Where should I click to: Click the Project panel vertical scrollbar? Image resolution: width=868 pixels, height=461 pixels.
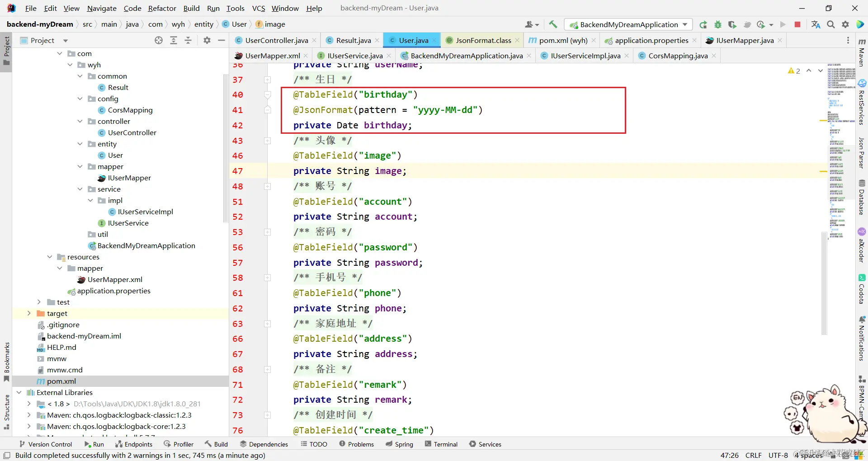click(x=226, y=148)
